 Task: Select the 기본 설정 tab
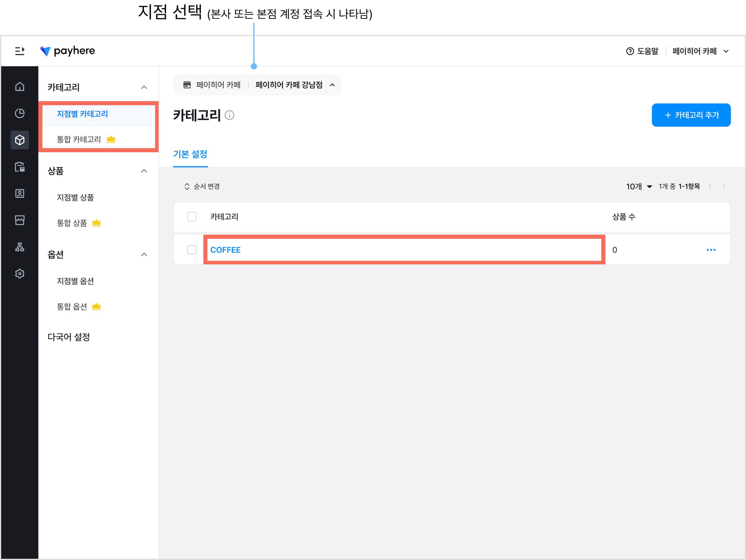[190, 154]
